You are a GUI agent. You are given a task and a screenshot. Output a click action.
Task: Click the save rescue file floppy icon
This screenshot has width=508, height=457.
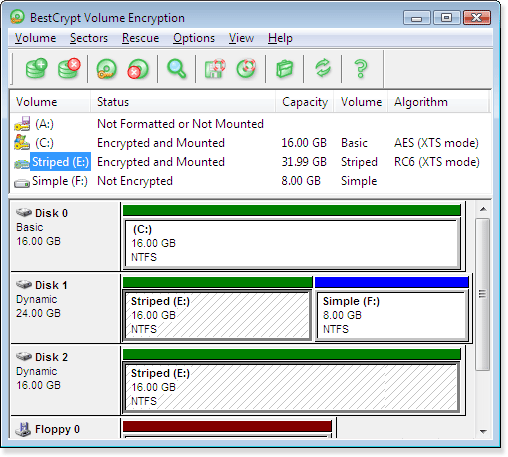tap(215, 69)
